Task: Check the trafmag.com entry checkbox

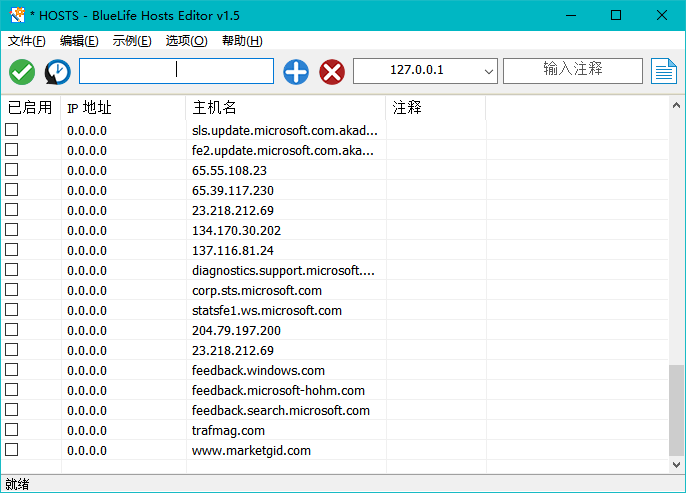Action: 12,430
